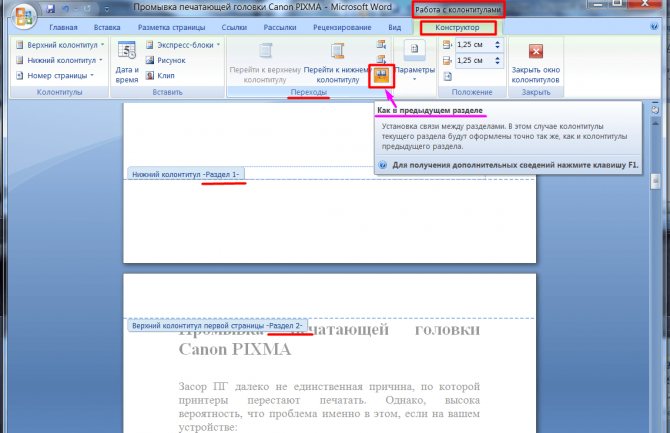Screen dimensions: 670x433
Task: Click Нижний колонтитул -Раздел 1- label
Action: [x=186, y=174]
